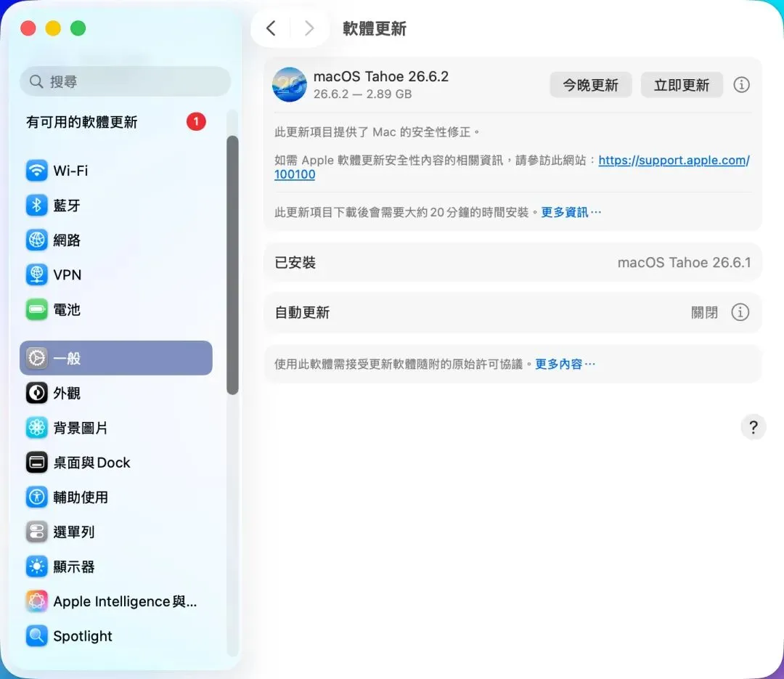Image resolution: width=784 pixels, height=679 pixels.
Task: Click 關閉 value for auto update
Action: pyautogui.click(x=704, y=312)
